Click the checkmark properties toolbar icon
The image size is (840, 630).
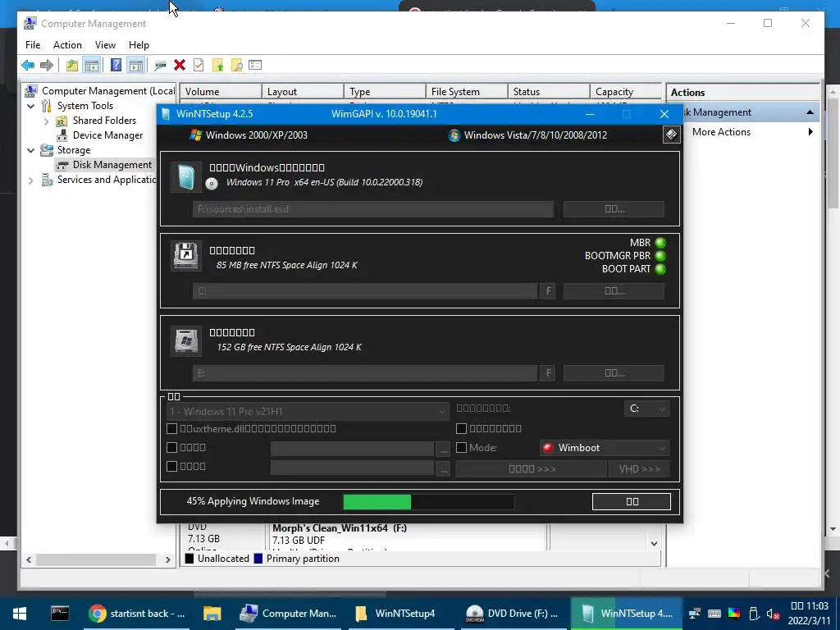[199, 66]
